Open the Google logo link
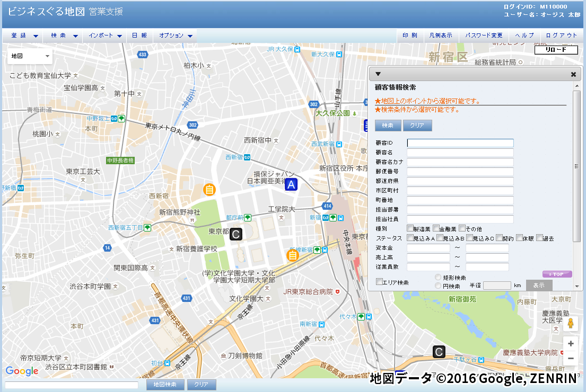586x392 pixels. coord(22,371)
